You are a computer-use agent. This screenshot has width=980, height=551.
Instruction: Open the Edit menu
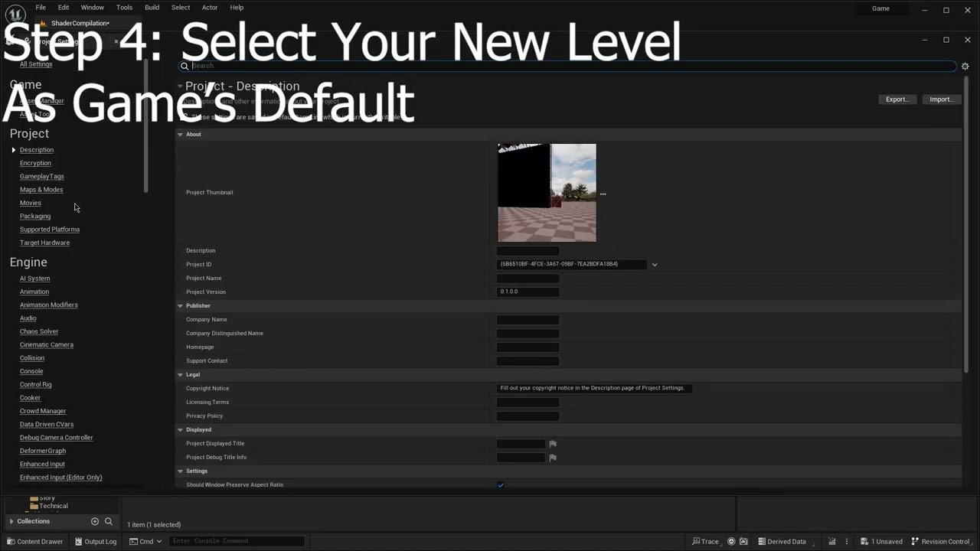64,8
